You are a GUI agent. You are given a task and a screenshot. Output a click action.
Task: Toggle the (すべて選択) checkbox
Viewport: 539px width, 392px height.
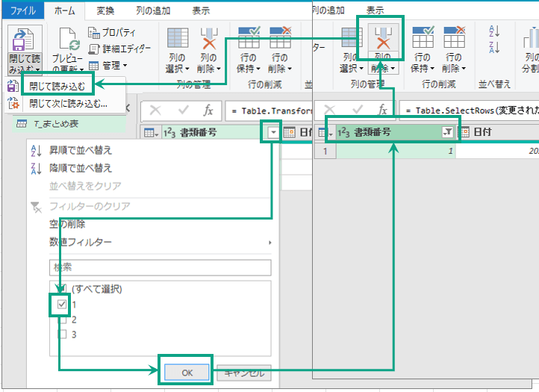(62, 289)
